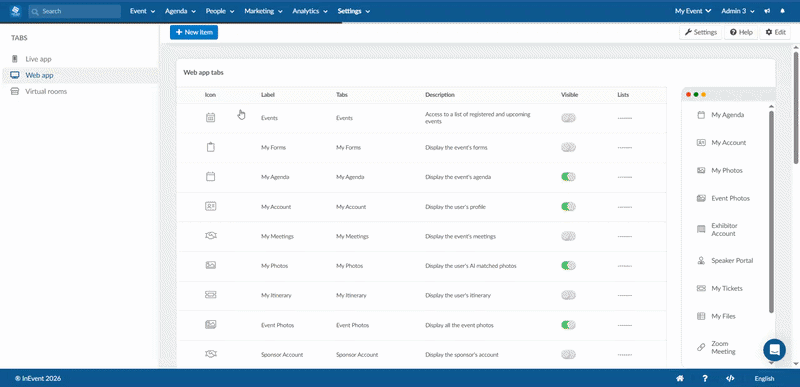Disable visibility for My Photos

click(568, 266)
